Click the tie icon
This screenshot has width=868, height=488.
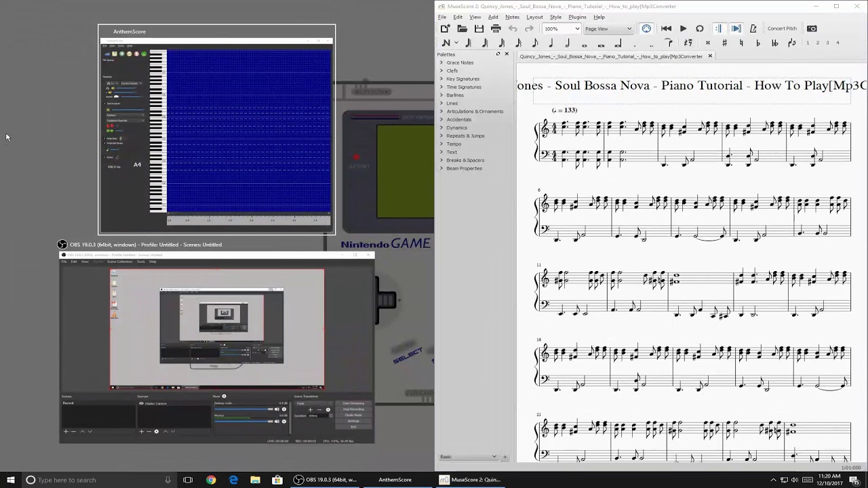[x=668, y=43]
